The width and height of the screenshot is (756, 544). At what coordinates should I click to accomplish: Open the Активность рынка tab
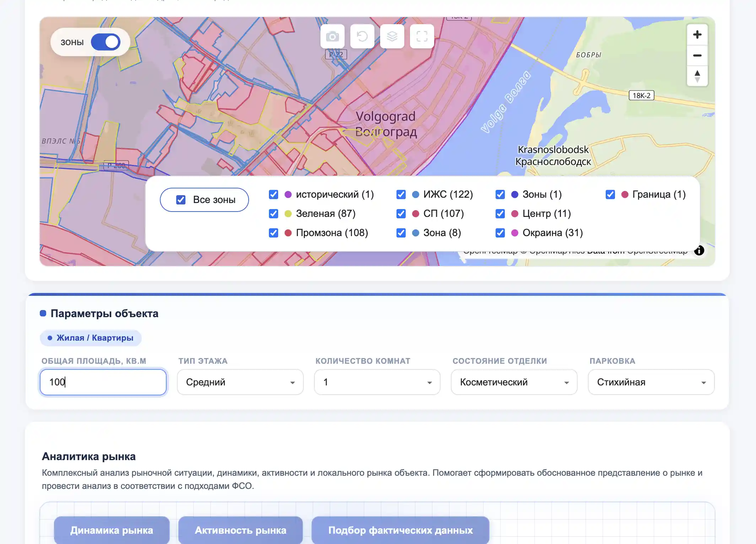click(x=241, y=530)
